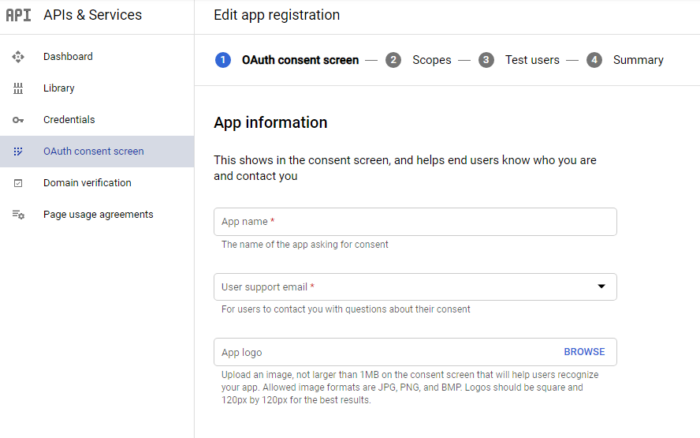
Task: Click 'The name of the app asking for consent' hint
Action: point(304,245)
